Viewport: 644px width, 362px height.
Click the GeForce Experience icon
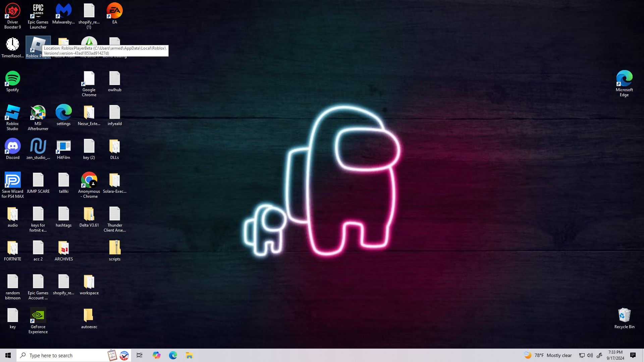(38, 316)
